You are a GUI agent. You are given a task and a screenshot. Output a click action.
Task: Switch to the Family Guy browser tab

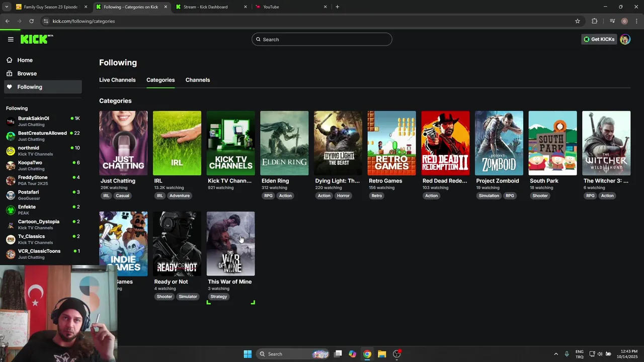[x=50, y=7]
